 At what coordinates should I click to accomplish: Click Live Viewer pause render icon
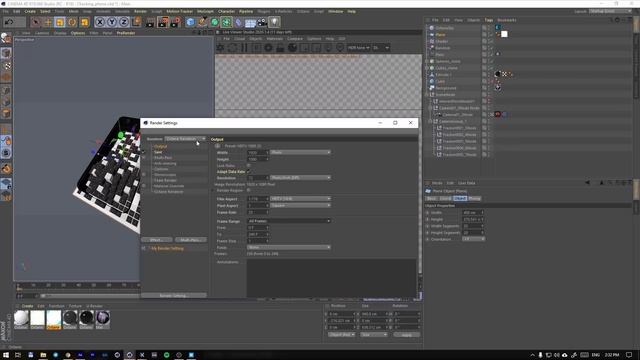[x=244, y=48]
